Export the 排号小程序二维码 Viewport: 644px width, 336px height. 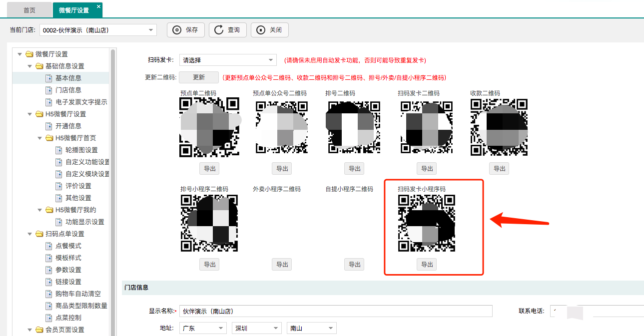click(209, 264)
